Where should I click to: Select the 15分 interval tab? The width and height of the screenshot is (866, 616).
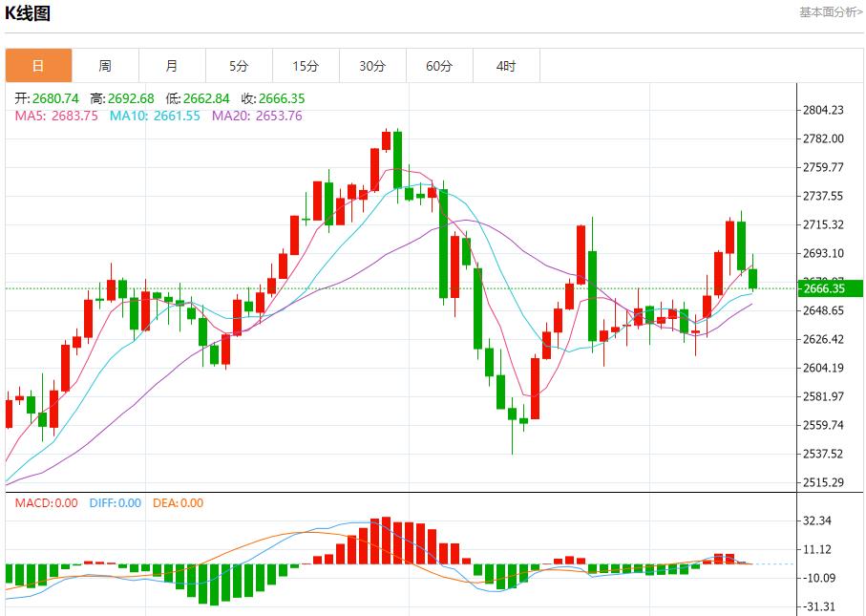tap(306, 66)
